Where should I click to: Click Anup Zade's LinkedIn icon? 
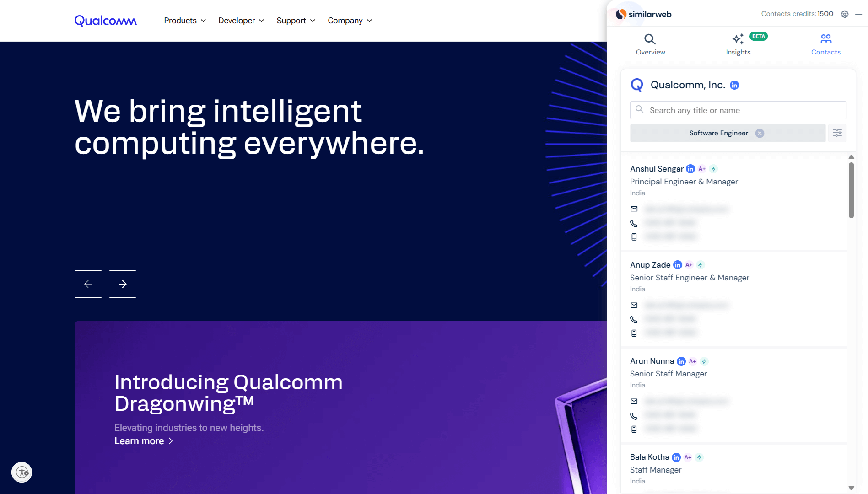pos(678,265)
